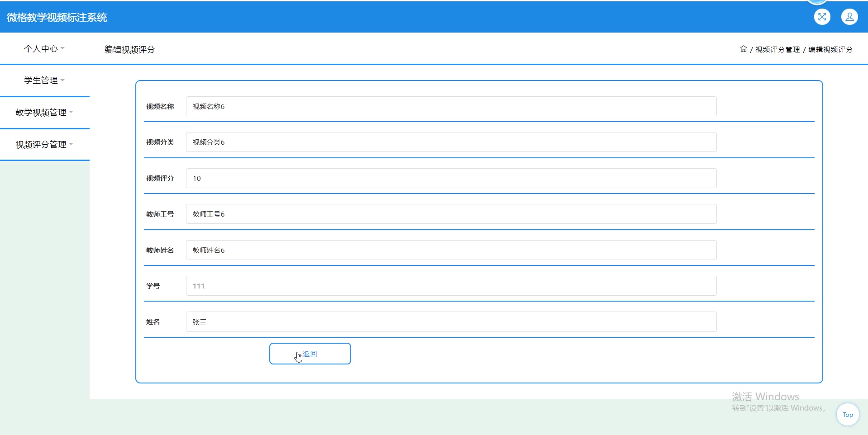868x435 pixels.
Task: Expand the 教学视频管理 sidebar menu
Action: click(x=44, y=112)
